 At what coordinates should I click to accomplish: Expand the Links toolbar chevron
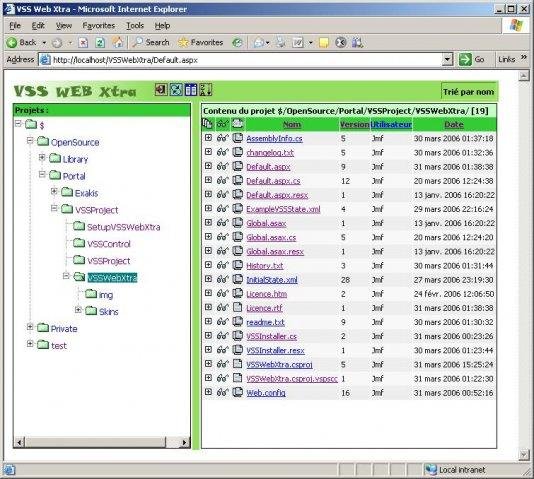click(524, 58)
